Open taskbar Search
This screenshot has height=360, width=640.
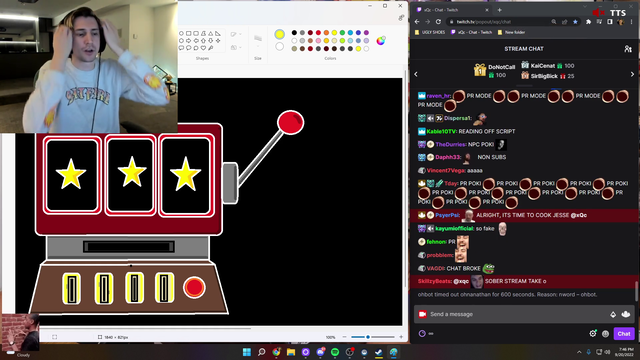(262, 352)
